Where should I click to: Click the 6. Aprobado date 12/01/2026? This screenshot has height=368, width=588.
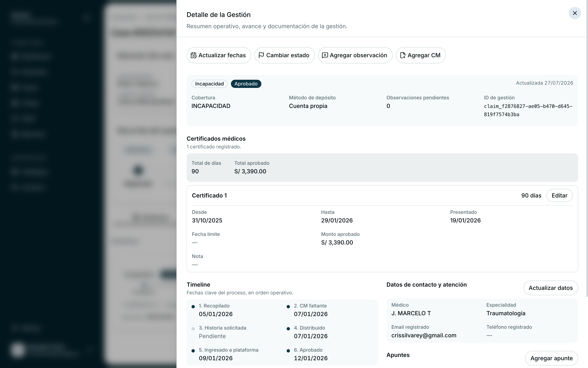311,358
